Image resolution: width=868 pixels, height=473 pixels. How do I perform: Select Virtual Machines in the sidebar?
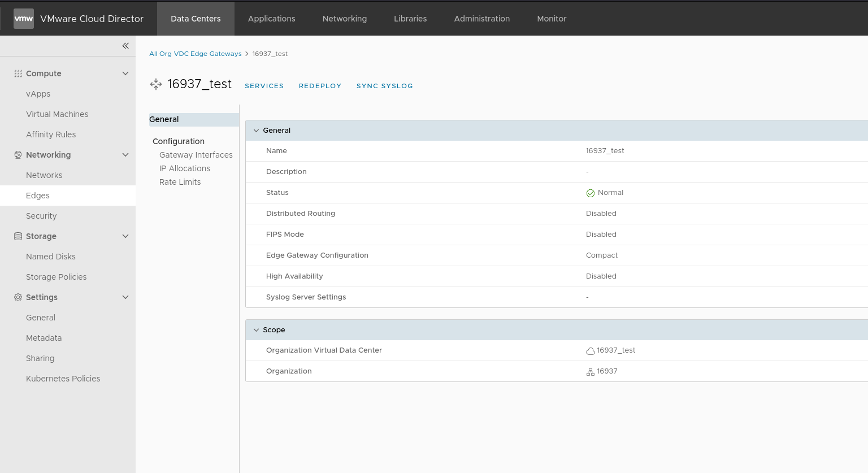coord(57,114)
